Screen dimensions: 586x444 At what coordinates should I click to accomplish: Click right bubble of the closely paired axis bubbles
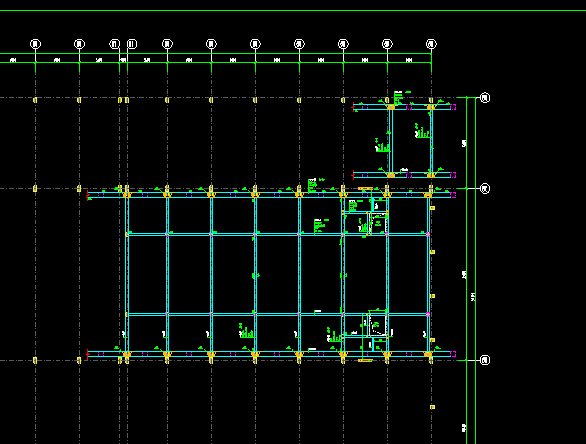[132, 44]
